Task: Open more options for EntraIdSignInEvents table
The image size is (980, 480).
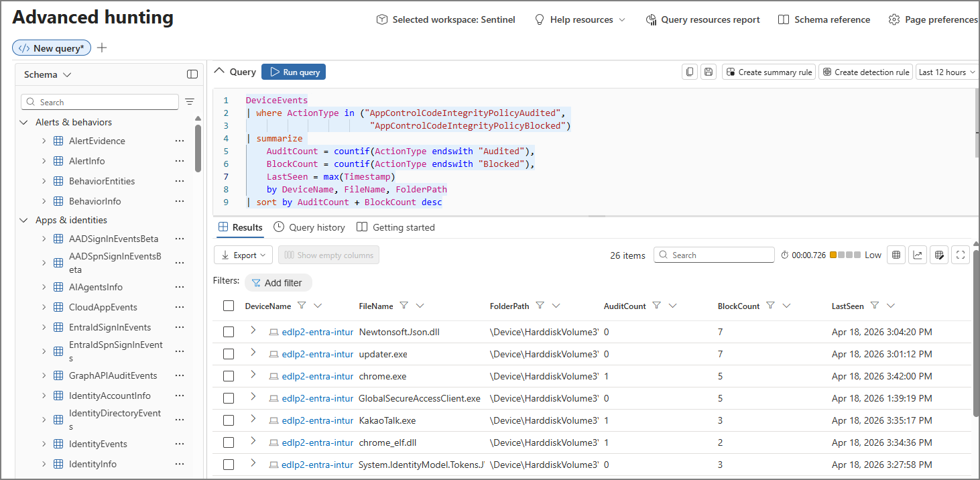Action: [180, 327]
